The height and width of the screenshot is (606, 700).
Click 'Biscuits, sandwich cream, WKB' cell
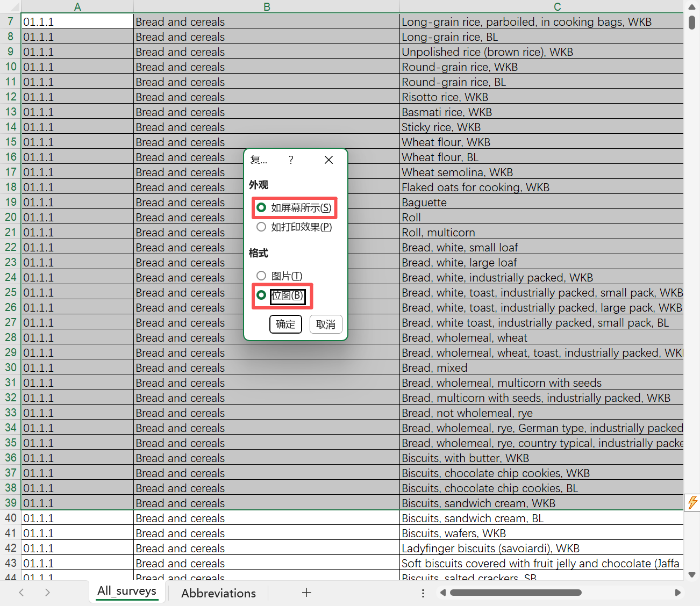point(541,503)
